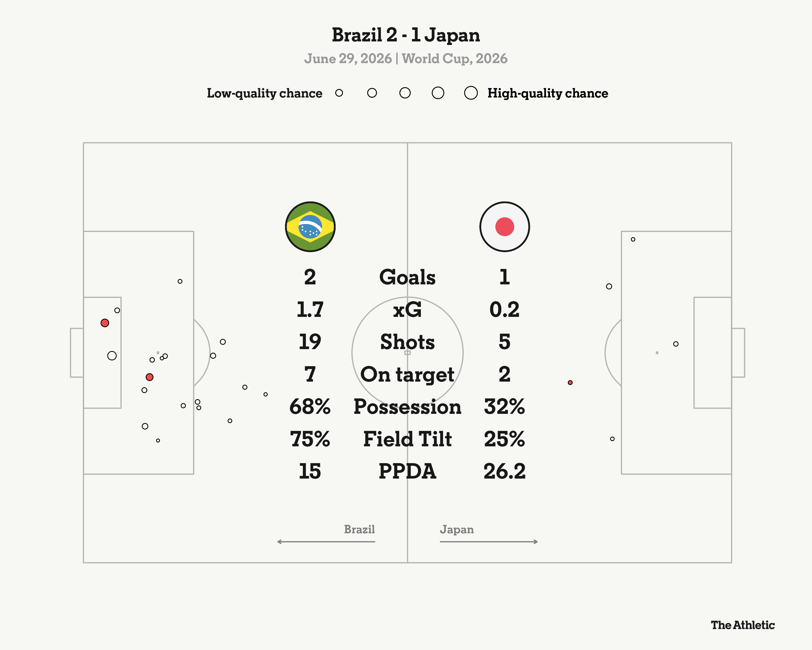Click the Japan attack direction arrow

(489, 542)
